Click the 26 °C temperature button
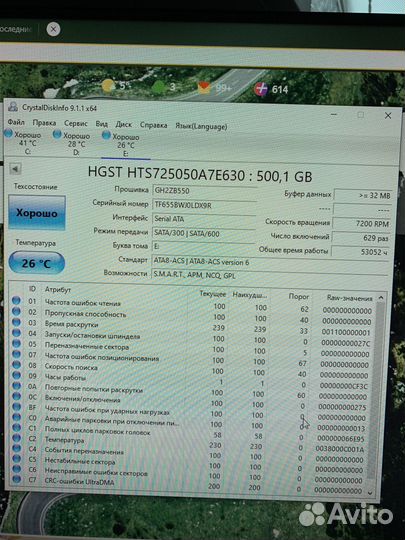Image resolution: width=405 pixels, height=540 pixels. coord(37,263)
